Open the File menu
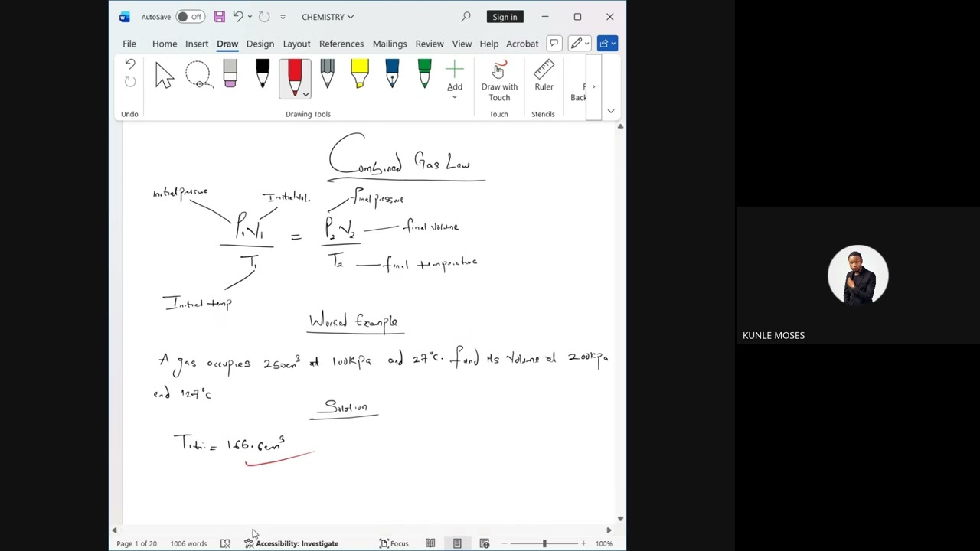980x551 pixels. 129,44
